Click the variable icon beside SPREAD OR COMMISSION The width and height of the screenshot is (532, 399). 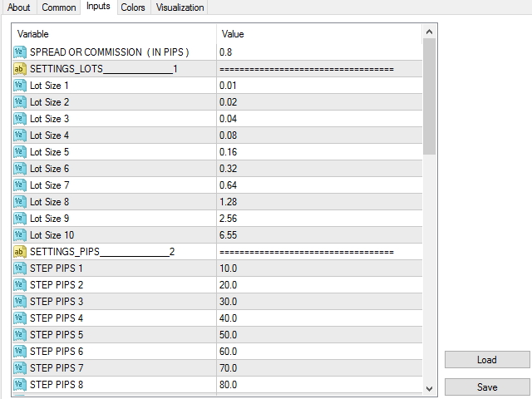tap(20, 52)
